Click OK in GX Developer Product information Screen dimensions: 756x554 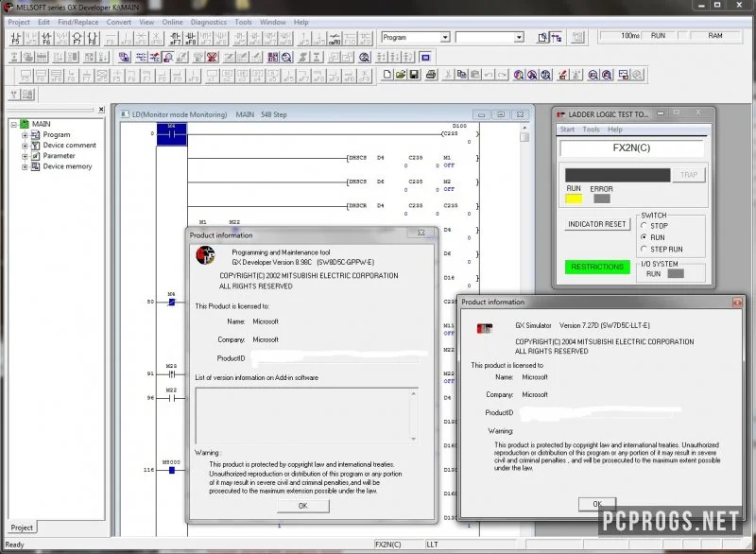point(302,506)
